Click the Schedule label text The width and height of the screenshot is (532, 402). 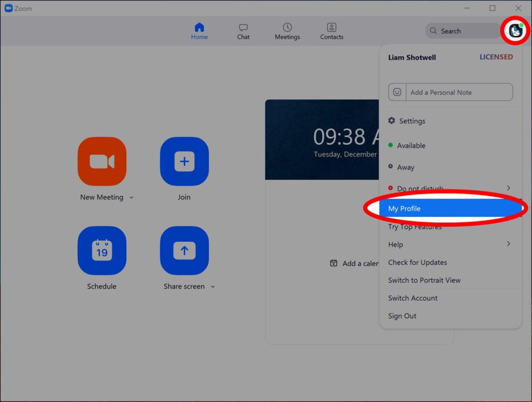(101, 286)
